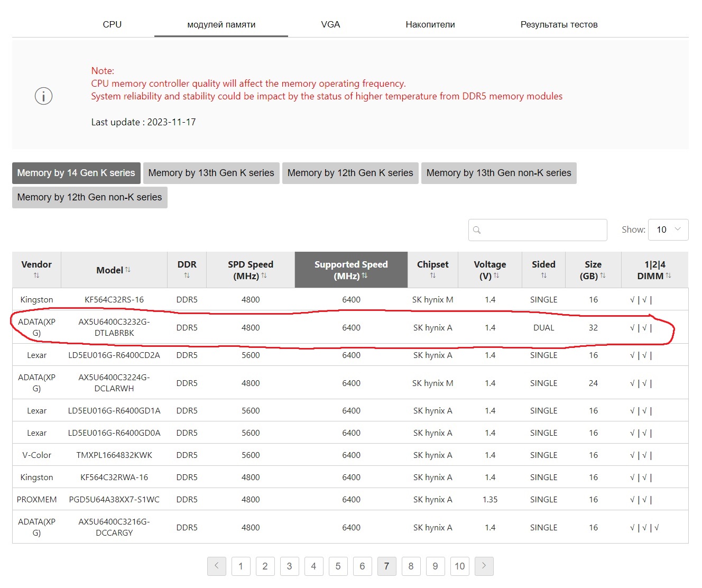
Task: Click the DUAL sided value
Action: [x=543, y=327]
